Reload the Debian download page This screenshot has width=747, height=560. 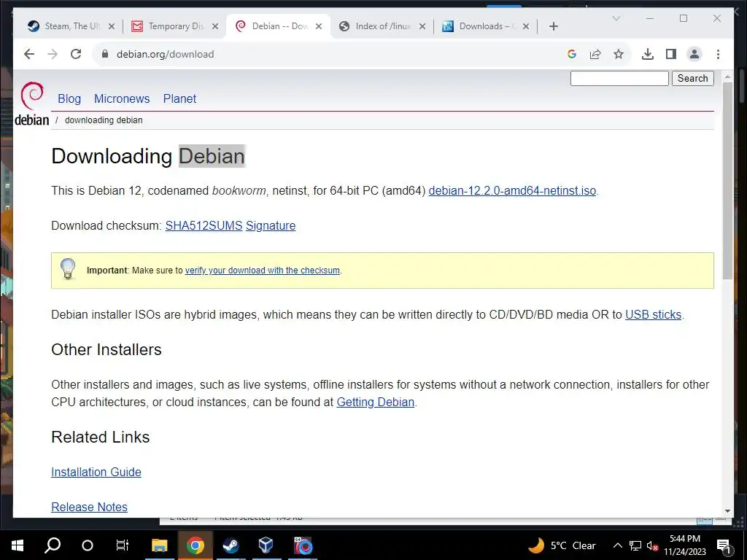click(x=76, y=54)
